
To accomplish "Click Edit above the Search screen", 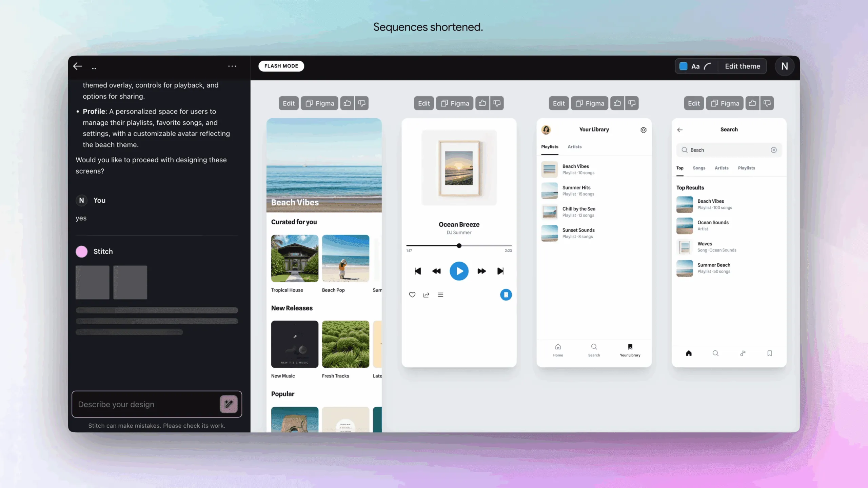I will click(x=693, y=103).
